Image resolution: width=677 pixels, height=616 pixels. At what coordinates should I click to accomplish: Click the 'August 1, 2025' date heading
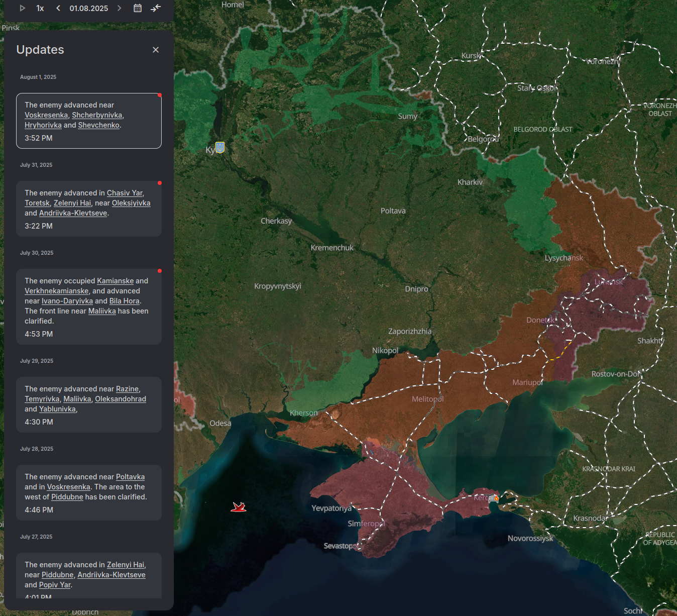coord(38,77)
